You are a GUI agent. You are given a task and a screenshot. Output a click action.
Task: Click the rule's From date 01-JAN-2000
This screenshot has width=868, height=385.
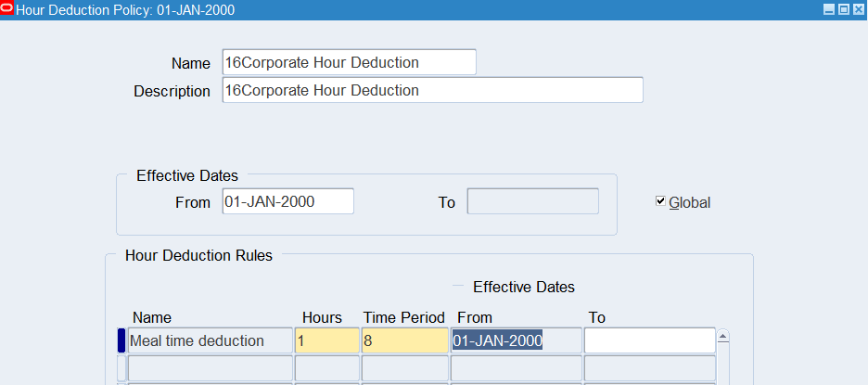click(x=516, y=340)
